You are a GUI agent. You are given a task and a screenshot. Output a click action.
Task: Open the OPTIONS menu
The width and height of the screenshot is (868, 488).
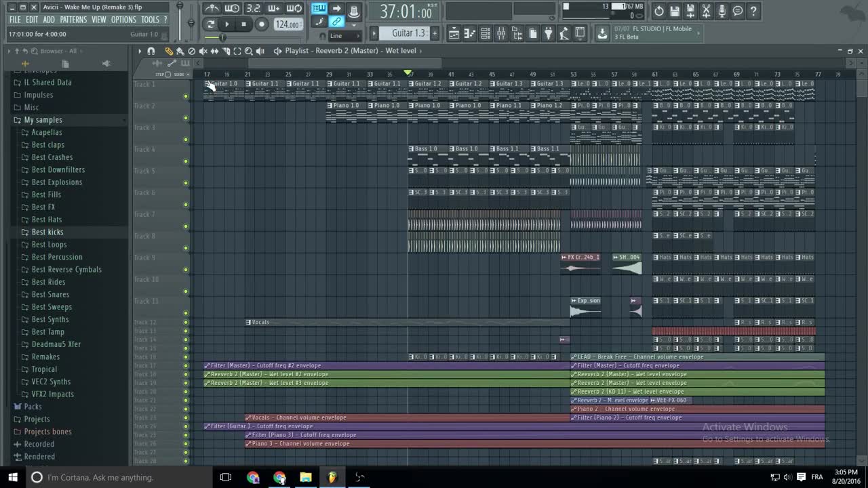coord(123,20)
